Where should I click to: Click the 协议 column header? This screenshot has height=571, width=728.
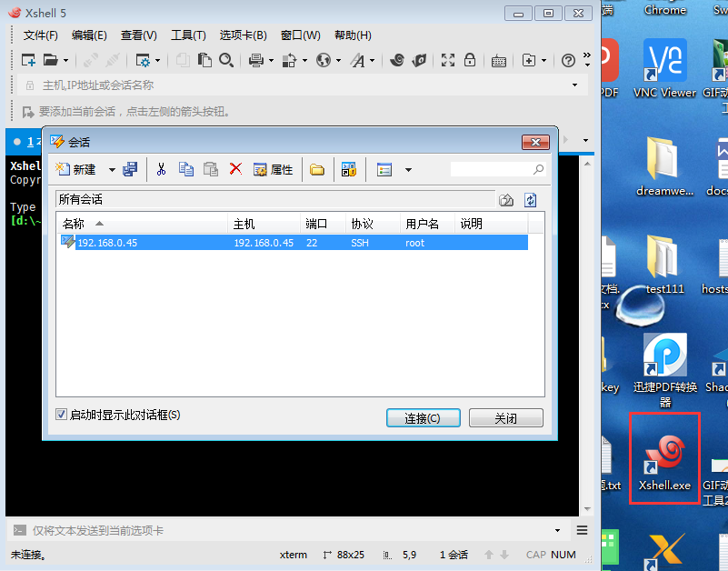pos(373,224)
